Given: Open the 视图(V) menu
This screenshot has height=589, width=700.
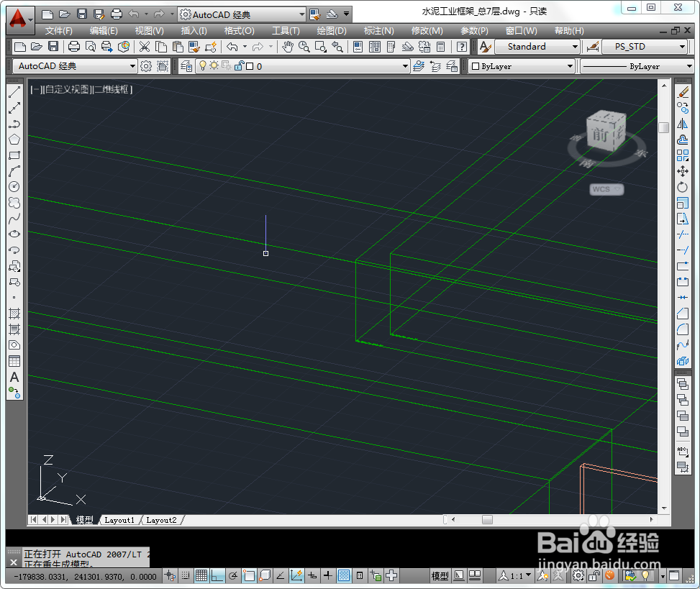Looking at the screenshot, I should tap(149, 31).
